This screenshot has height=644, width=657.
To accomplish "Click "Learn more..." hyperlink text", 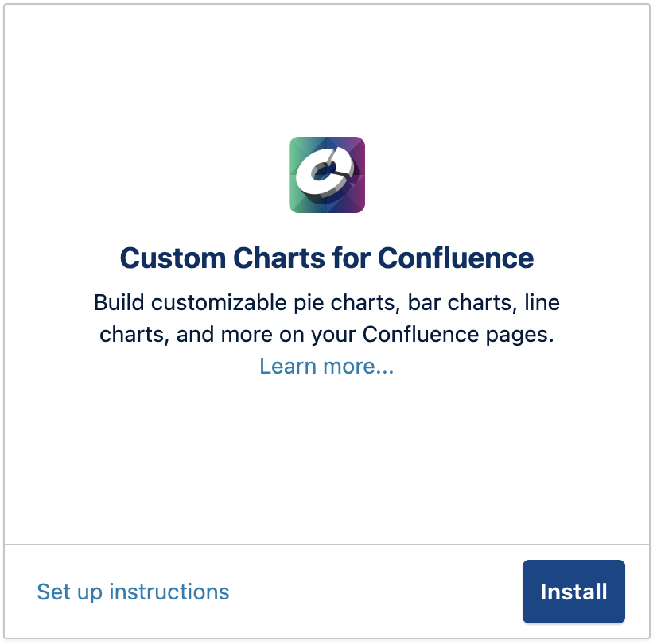I will point(326,366).
